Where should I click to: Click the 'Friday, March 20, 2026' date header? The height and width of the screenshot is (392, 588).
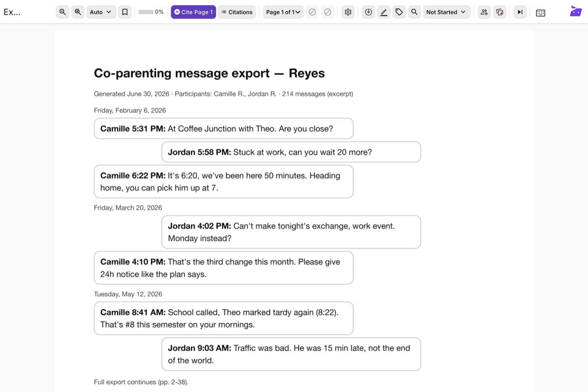128,208
